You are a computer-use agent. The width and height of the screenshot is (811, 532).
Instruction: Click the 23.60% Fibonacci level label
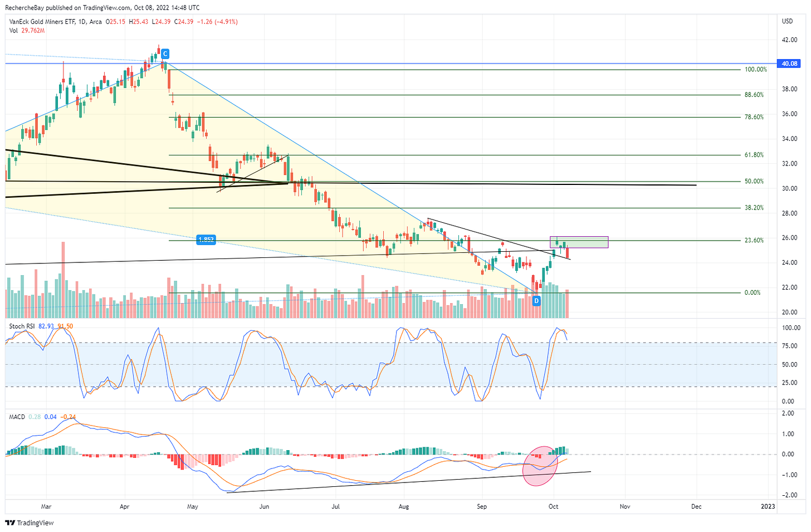(x=754, y=240)
